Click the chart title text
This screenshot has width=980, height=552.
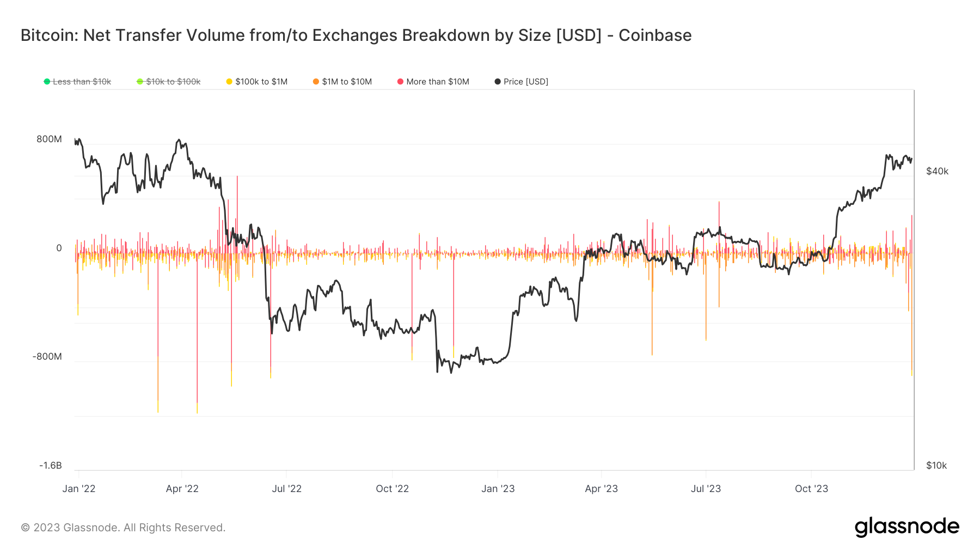[356, 35]
